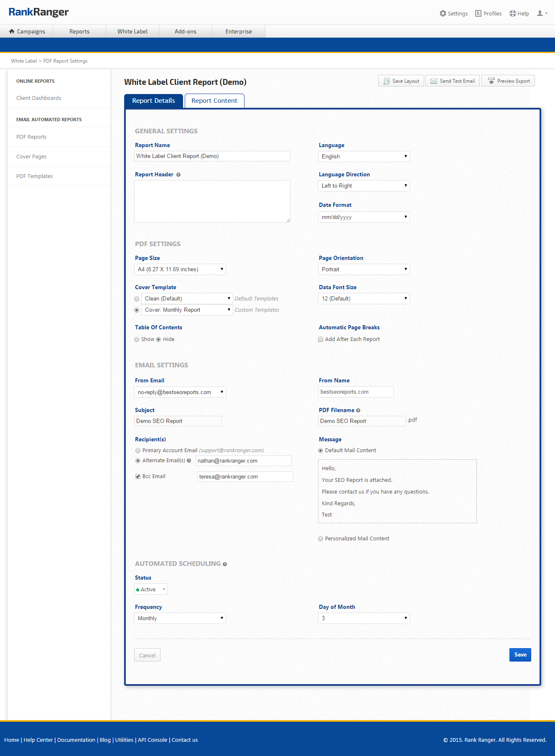
Task: Click the Automated Scheduling help icon
Action: [x=225, y=564]
